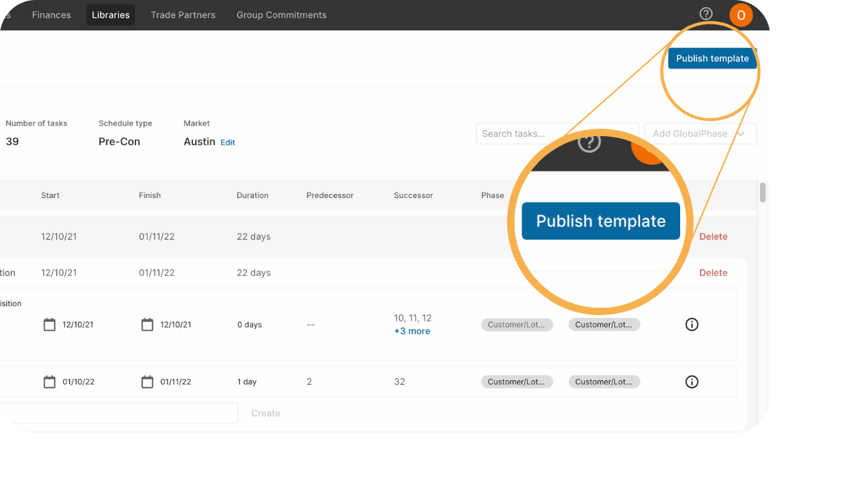Show info for the 0 days task
Screen dimensions: 868x488
pos(692,325)
